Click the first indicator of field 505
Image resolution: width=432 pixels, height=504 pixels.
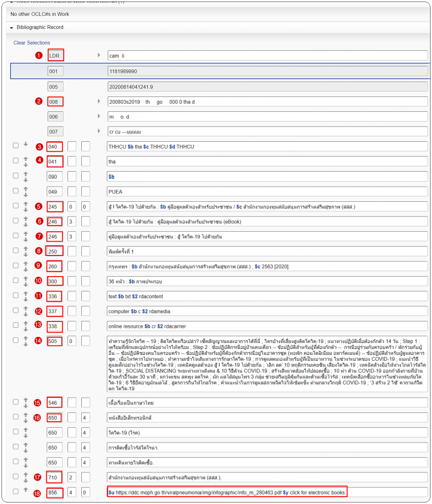tap(72, 341)
